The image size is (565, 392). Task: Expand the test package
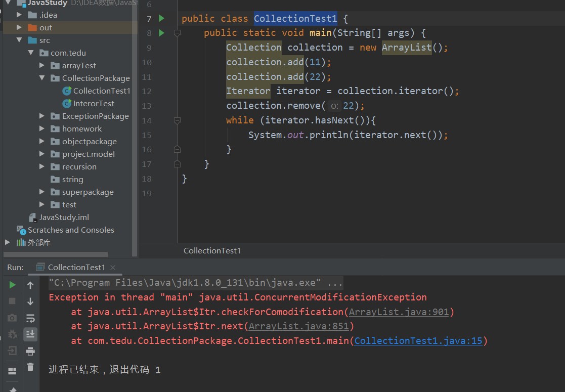click(42, 204)
